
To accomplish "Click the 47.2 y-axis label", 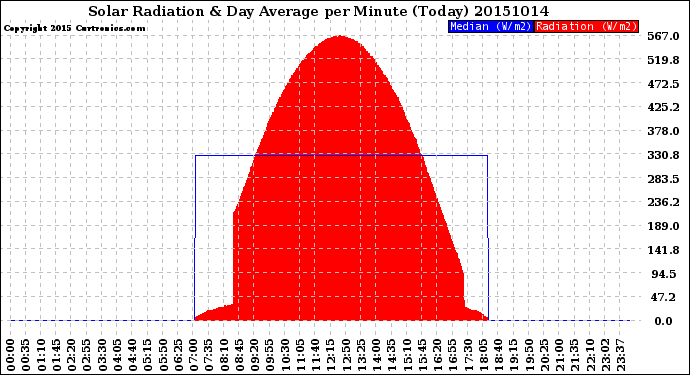I will point(664,297).
